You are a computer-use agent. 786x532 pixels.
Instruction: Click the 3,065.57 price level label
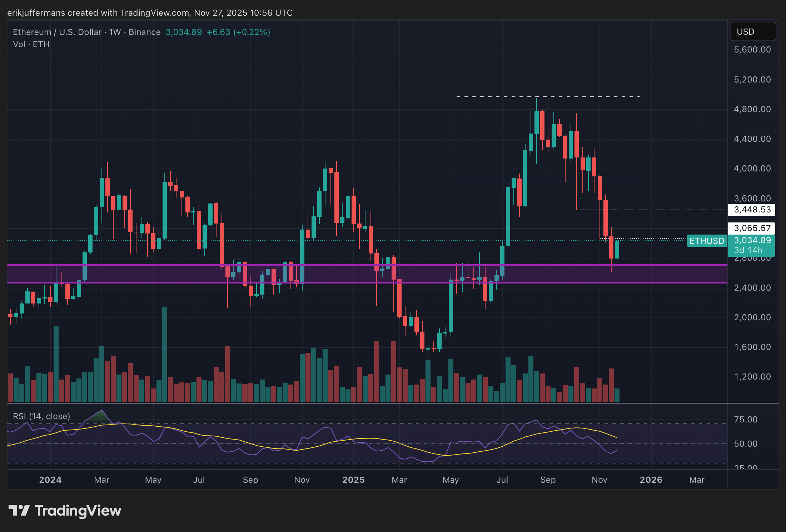[x=752, y=228]
